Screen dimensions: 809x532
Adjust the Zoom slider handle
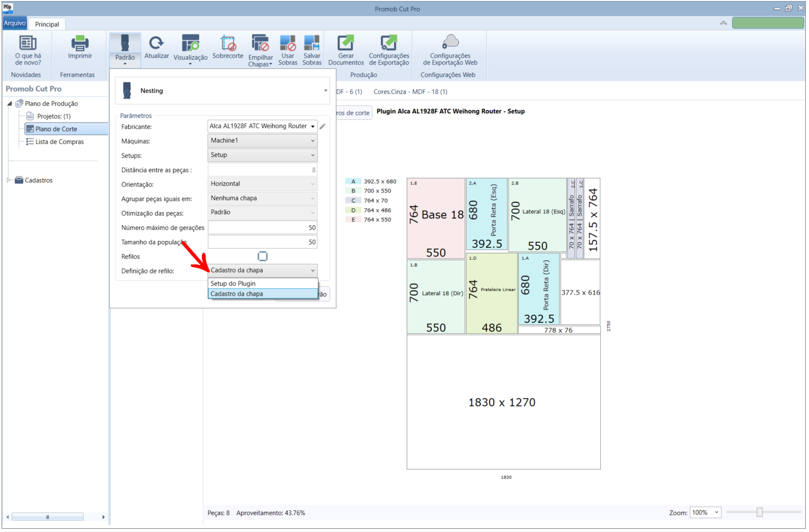click(x=760, y=512)
